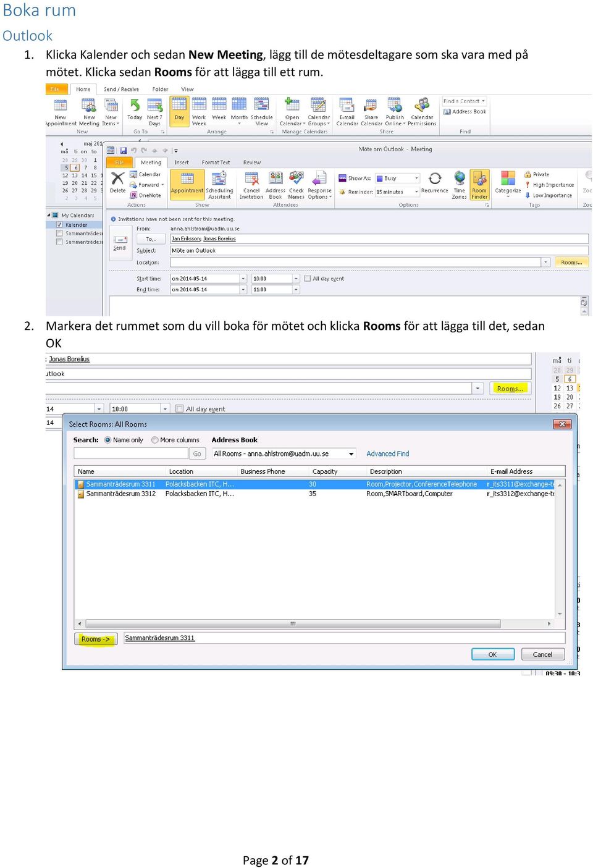Toggle the Kalender checkbox under My Calendars
Screen dimensions: 593x868
(x=59, y=225)
